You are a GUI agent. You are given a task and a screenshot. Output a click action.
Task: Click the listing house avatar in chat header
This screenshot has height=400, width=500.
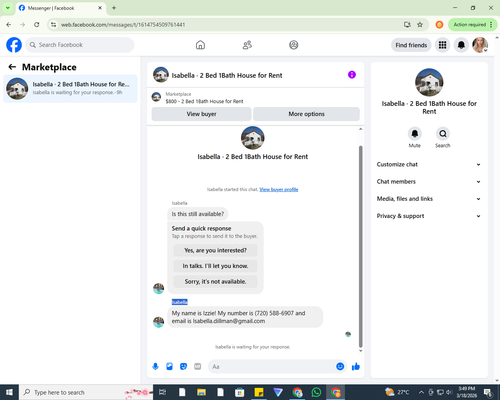click(161, 75)
